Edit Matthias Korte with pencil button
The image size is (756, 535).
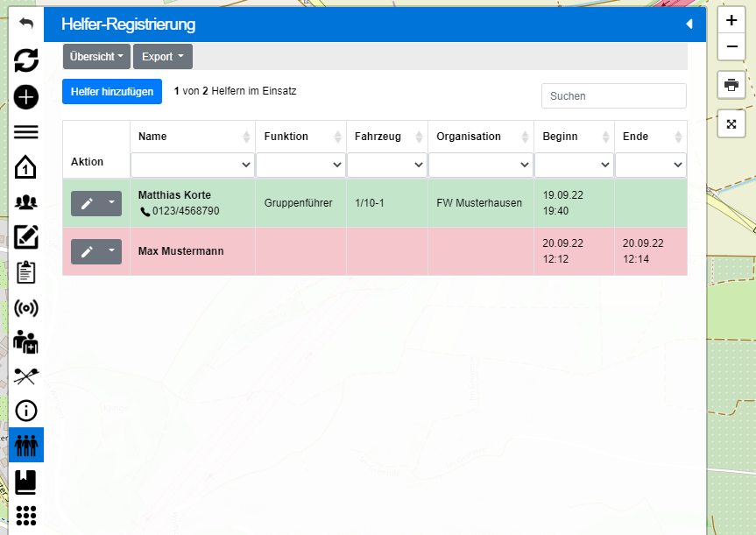tap(87, 203)
